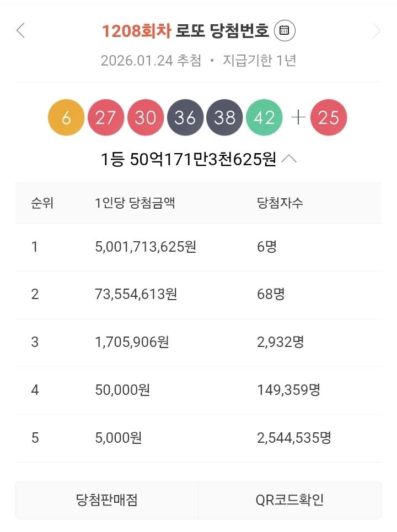Select the rank 1 row with 5,001,713,625원
This screenshot has height=532, width=397.
tap(198, 247)
